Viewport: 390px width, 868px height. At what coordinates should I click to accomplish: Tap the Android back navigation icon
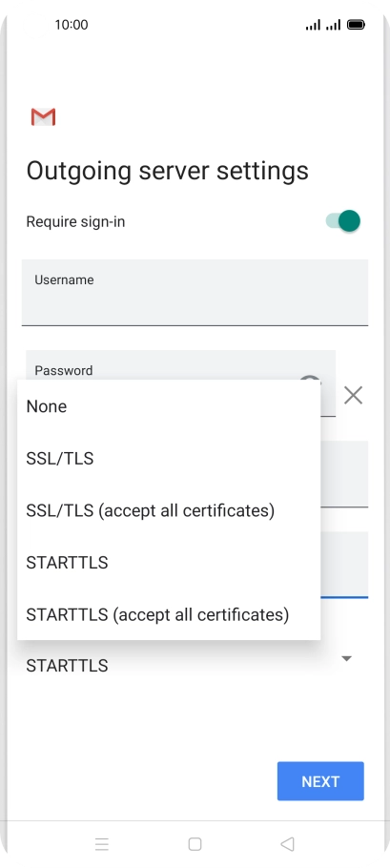click(x=287, y=843)
